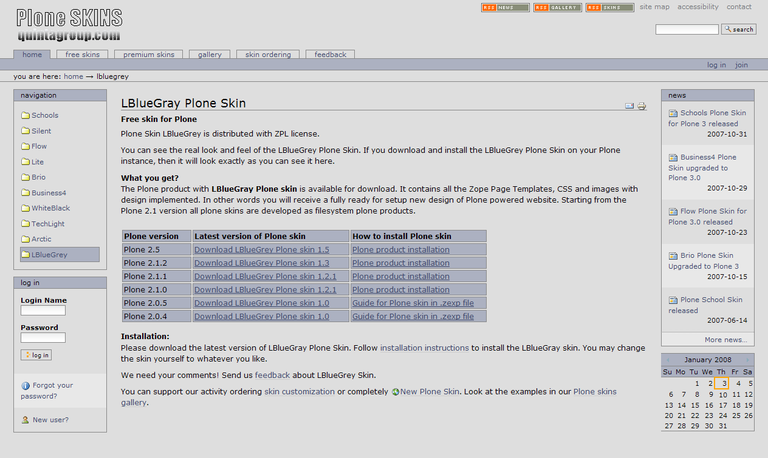
Task: Click folder icon next to Schools
Action: [25, 115]
